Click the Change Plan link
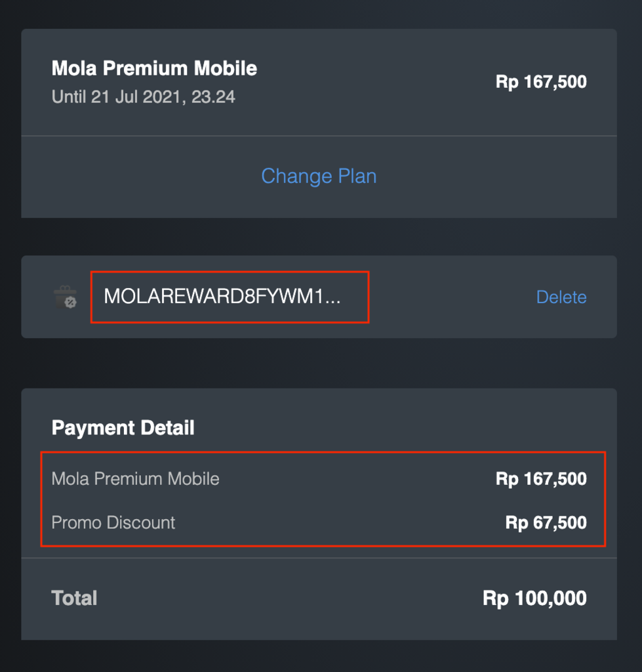 click(319, 176)
